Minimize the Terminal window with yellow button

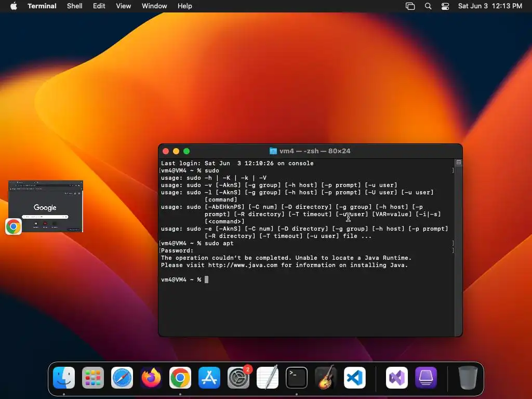[x=176, y=151]
